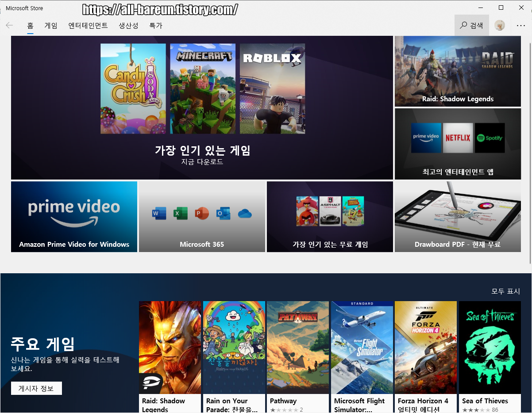Click the PowerPoint icon in Microsoft 365 tile
This screenshot has width=532, height=413.
201,214
